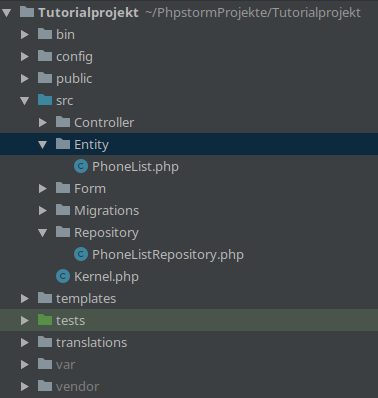Viewport: 378px width, 398px height.
Task: Collapse the Repository folder arrow
Action: [42, 233]
